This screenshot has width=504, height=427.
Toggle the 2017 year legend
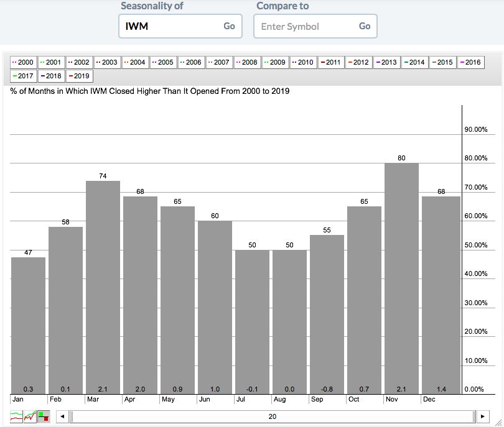pyautogui.click(x=23, y=76)
